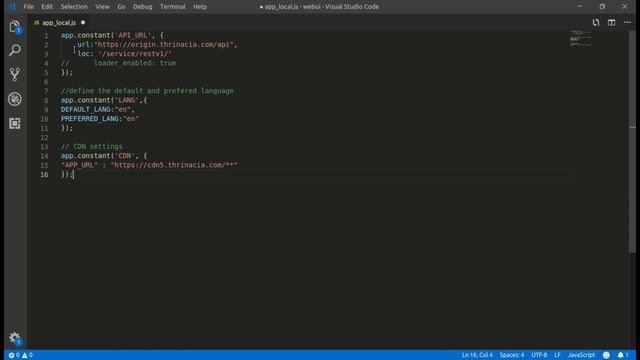640x360 pixels.
Task: Change encoding via UTF-8 indicator
Action: (x=539, y=355)
